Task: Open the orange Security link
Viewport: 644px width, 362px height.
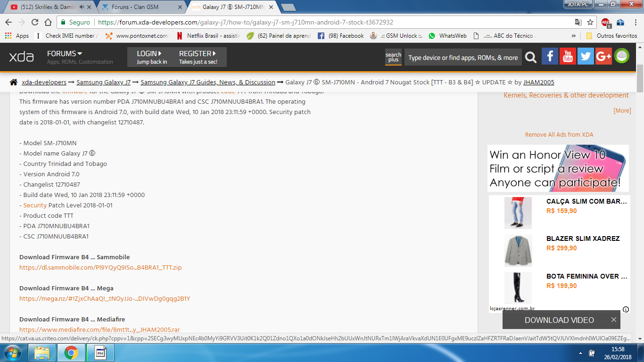Action: click(35, 206)
